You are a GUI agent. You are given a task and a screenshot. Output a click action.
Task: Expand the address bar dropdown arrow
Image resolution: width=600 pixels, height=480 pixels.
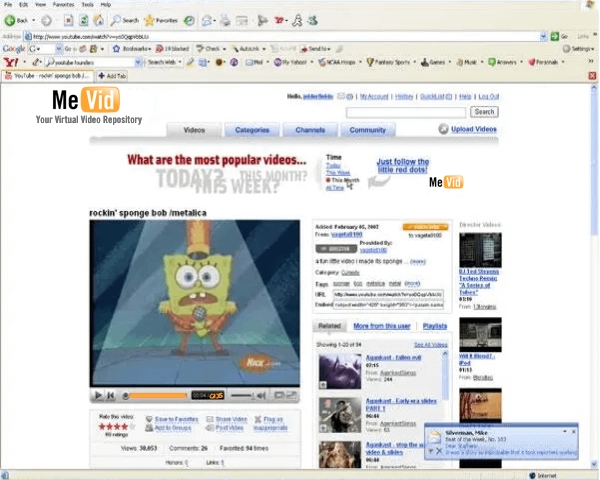coord(543,36)
